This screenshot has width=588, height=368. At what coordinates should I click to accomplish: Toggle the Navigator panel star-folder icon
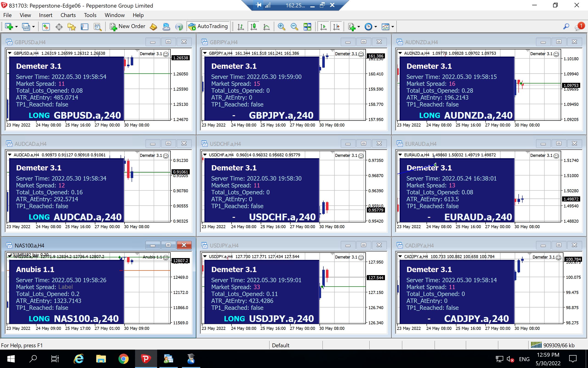click(x=72, y=26)
